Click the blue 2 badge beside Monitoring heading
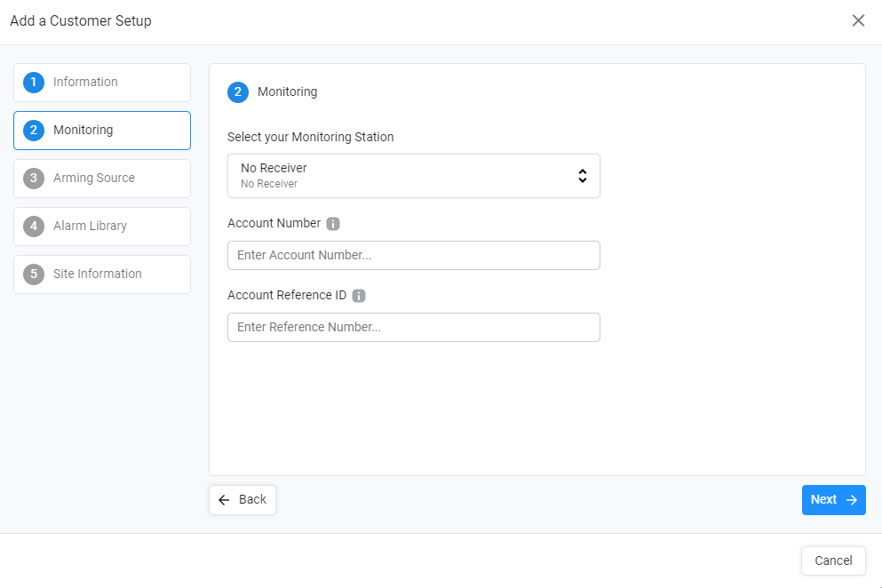 (238, 92)
